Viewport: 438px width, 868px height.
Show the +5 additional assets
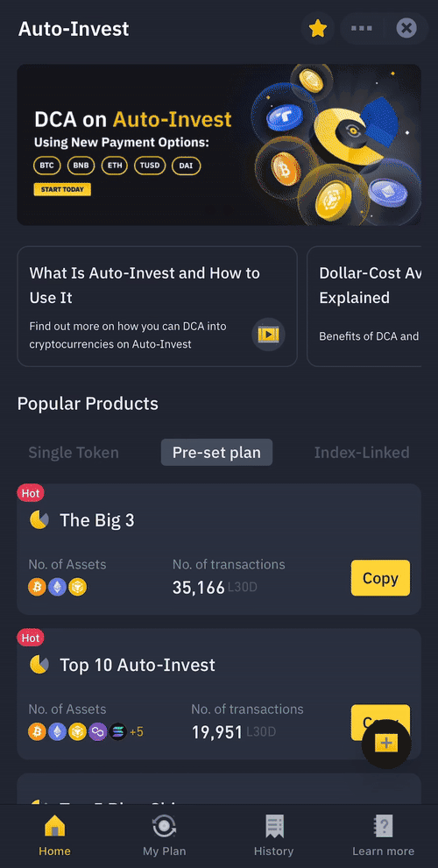click(x=136, y=732)
